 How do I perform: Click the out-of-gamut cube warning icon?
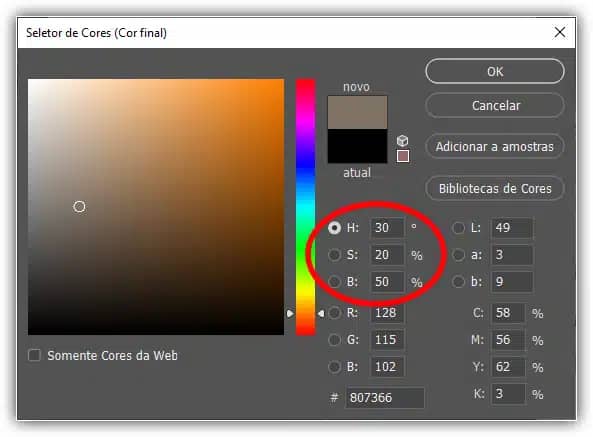coord(402,141)
